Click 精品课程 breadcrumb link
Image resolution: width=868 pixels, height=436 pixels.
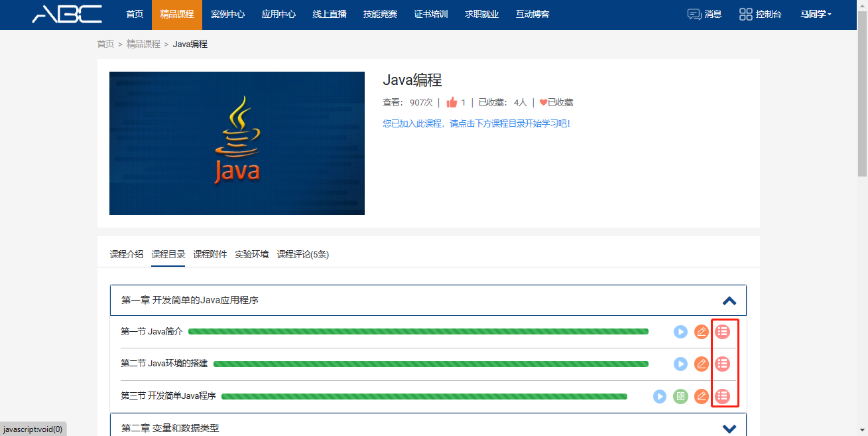[x=143, y=44]
